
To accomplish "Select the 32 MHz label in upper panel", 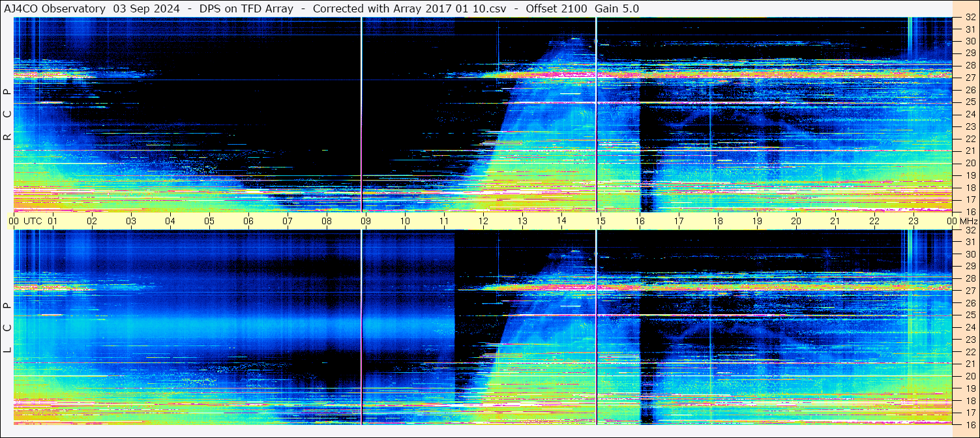I will 970,18.
